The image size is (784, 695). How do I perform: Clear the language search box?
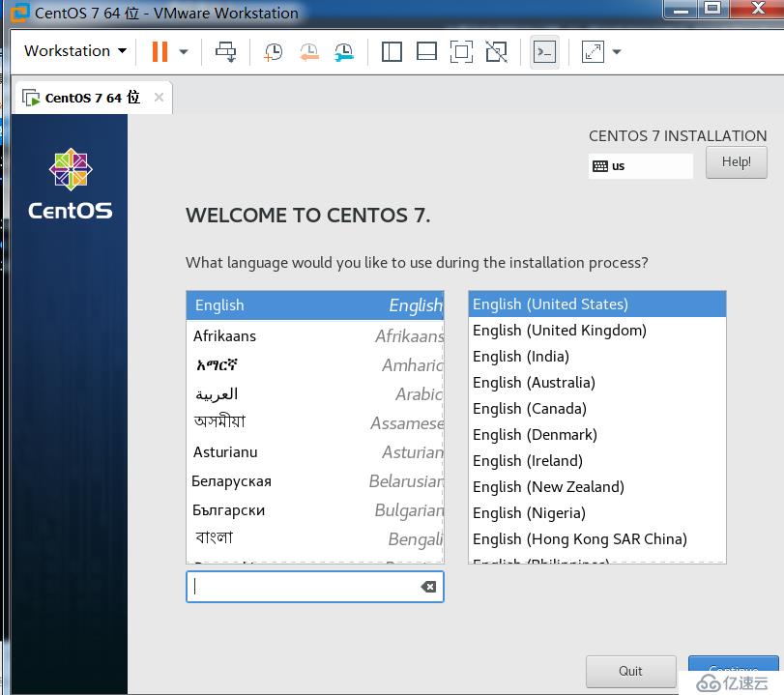pyautogui.click(x=428, y=587)
